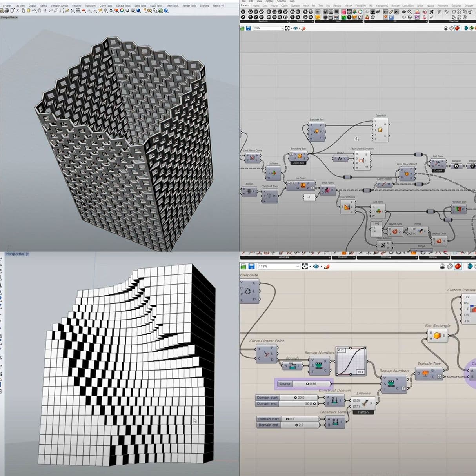Open the Display menu in Grasshopper
This screenshot has height=476, width=476.
click(x=270, y=1)
